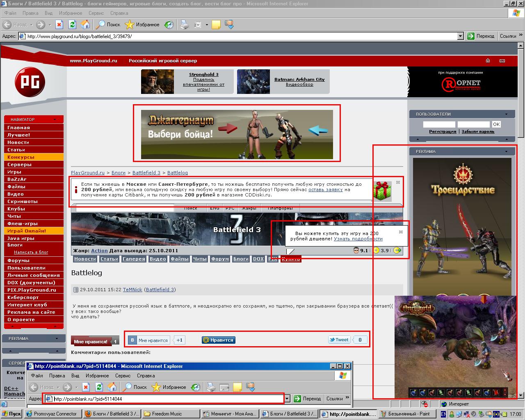Image resolution: width=525 pixels, height=420 pixels.
Task: Open the Ссылки links bar in the main browser
Action: tap(508, 36)
